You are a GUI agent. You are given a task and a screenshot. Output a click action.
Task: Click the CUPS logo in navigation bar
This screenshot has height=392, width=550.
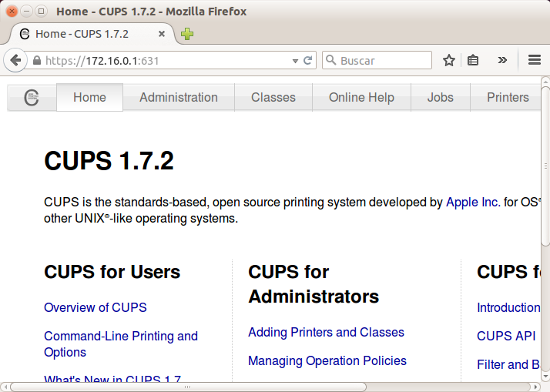(x=32, y=98)
